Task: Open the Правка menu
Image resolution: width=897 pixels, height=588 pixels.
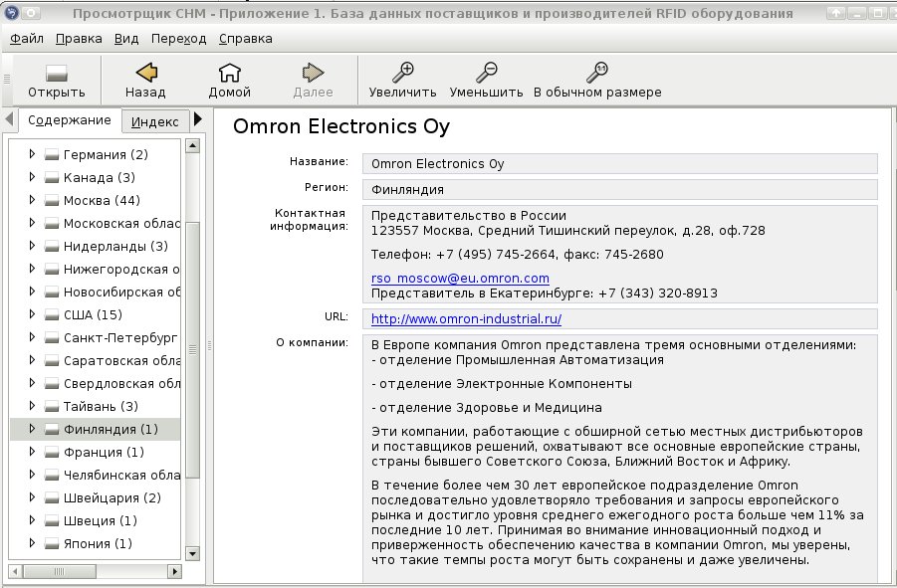Action: pyautogui.click(x=79, y=39)
